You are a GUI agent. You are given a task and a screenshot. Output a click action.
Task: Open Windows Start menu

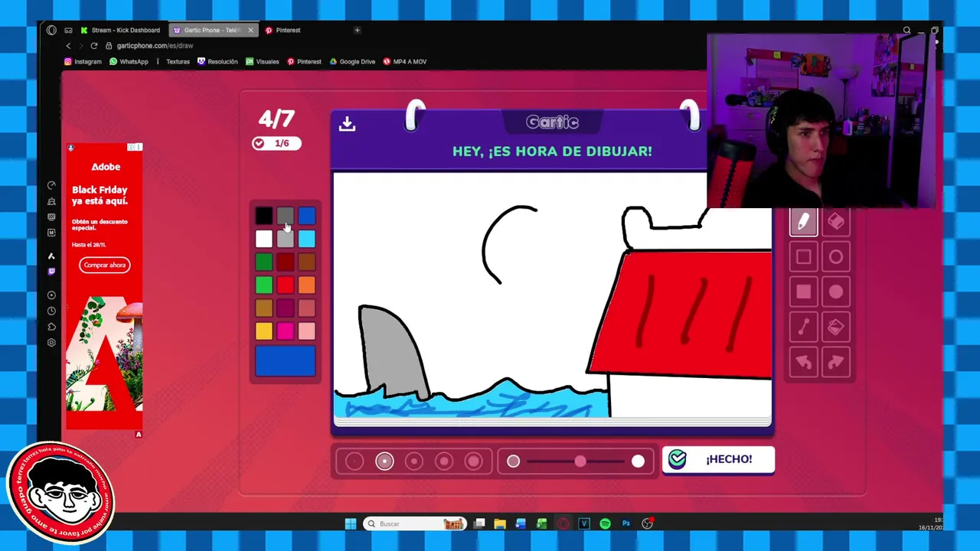(351, 523)
